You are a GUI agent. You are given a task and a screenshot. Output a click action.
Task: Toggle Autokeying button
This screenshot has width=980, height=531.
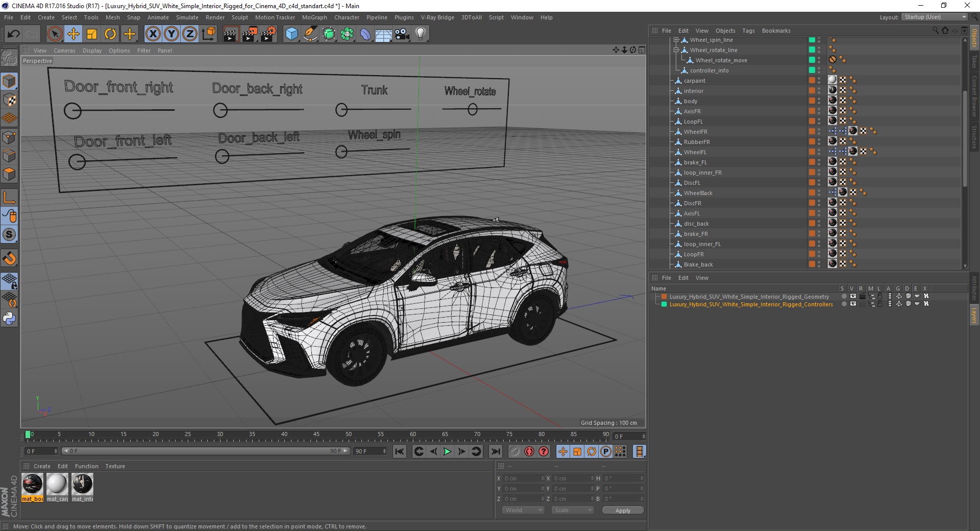click(529, 451)
